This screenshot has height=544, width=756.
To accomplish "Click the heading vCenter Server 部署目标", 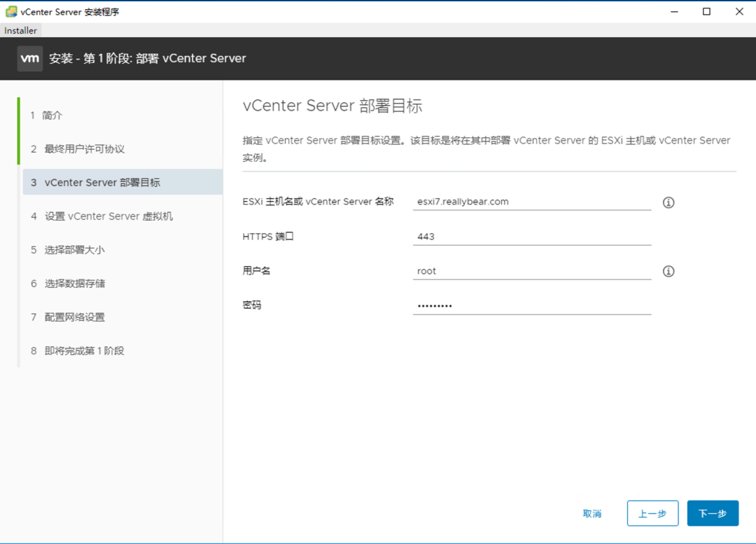I will (332, 106).
